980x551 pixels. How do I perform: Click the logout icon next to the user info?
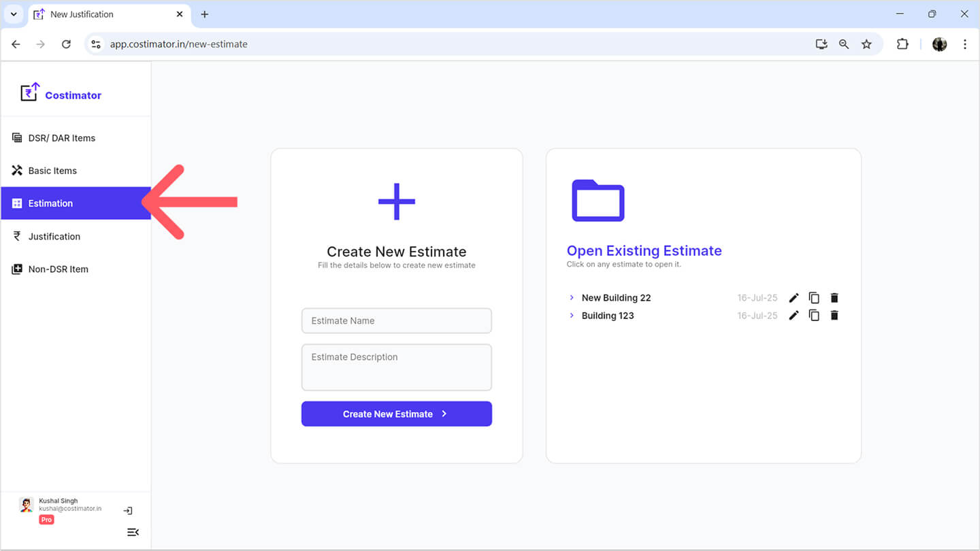coord(128,511)
